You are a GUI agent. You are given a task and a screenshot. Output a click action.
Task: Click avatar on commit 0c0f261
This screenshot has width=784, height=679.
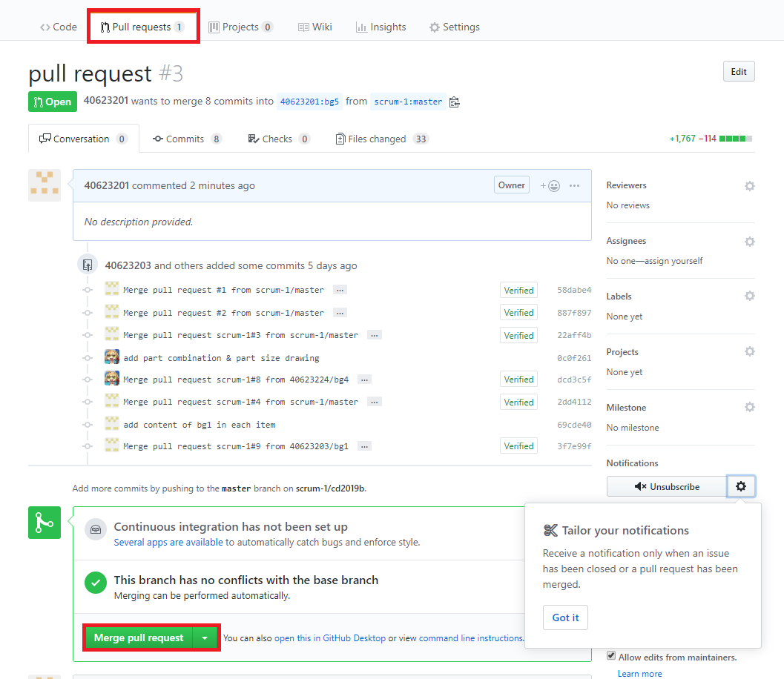click(112, 357)
